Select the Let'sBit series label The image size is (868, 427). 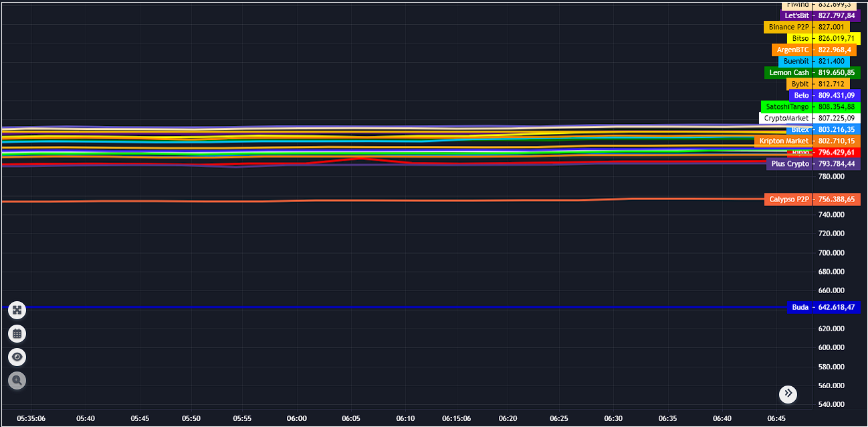796,15
